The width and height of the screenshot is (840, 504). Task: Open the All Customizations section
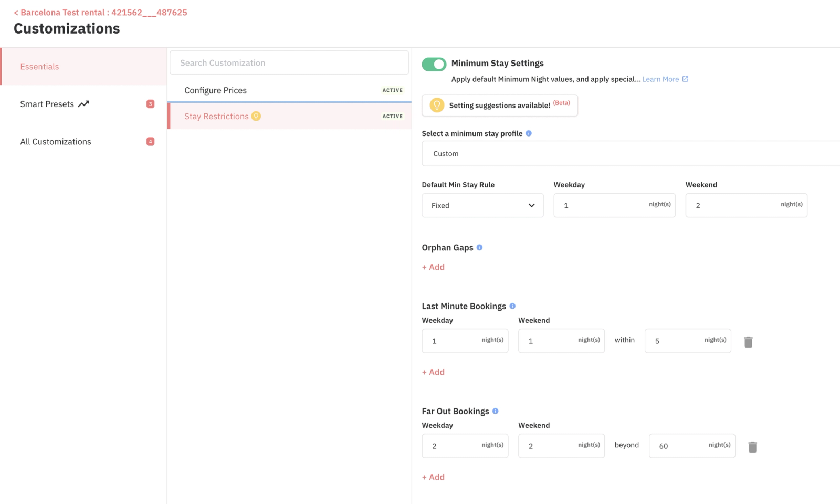(84, 142)
